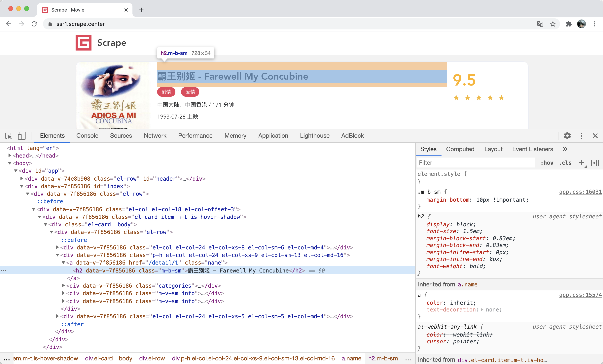
Task: Collapse the div id="index" node
Action: 21,186
